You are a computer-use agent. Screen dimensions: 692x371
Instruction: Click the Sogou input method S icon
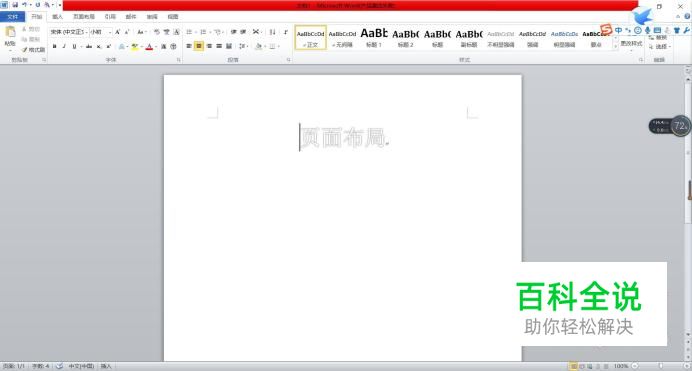click(607, 30)
